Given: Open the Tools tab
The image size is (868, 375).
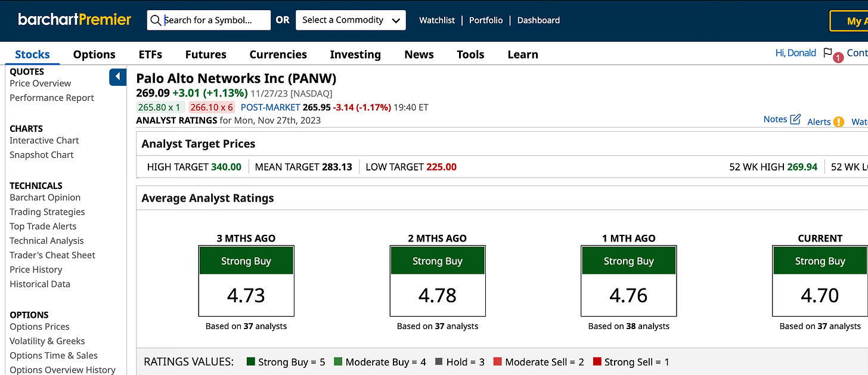Looking at the screenshot, I should [x=470, y=54].
